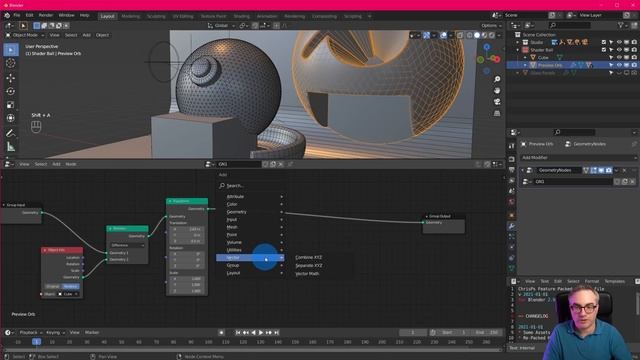
Task: Toggle auto keying record button in timeline
Action: (x=221, y=333)
